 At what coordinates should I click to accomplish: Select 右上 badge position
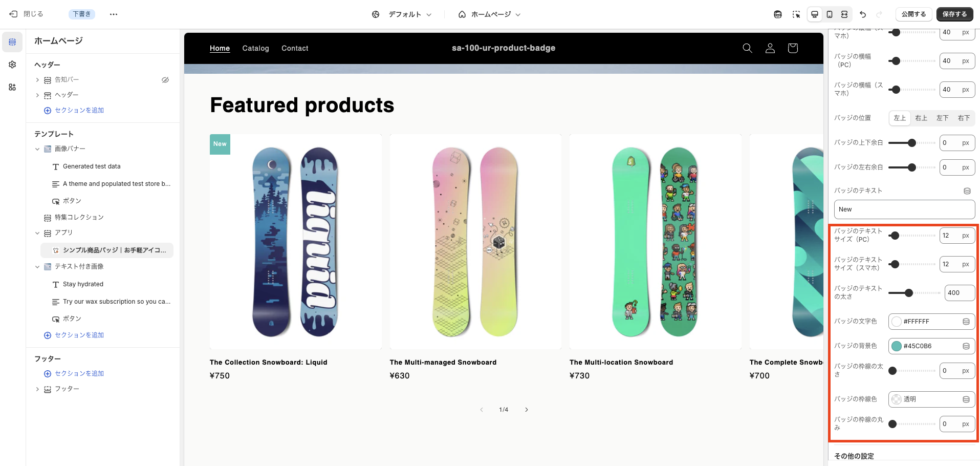[921, 118]
